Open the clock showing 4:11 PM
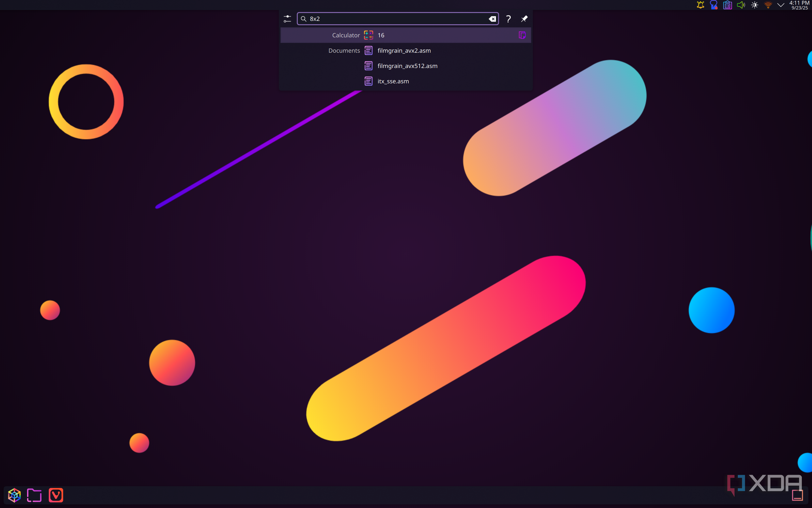The image size is (812, 508). click(x=799, y=5)
